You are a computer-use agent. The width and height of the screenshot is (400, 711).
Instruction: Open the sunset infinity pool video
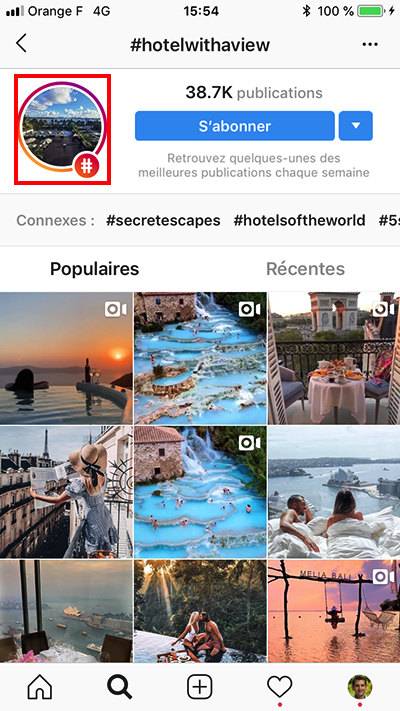pos(66,358)
